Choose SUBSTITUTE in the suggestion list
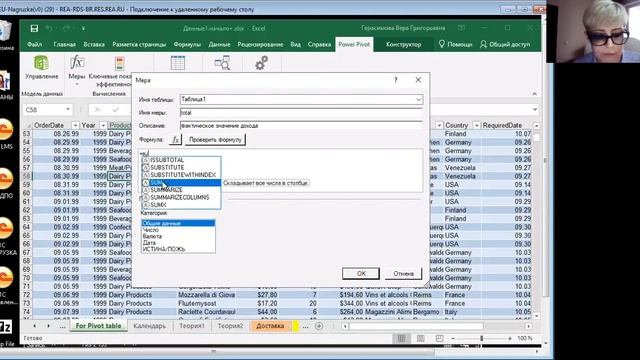The height and width of the screenshot is (360, 640). pyautogui.click(x=181, y=168)
